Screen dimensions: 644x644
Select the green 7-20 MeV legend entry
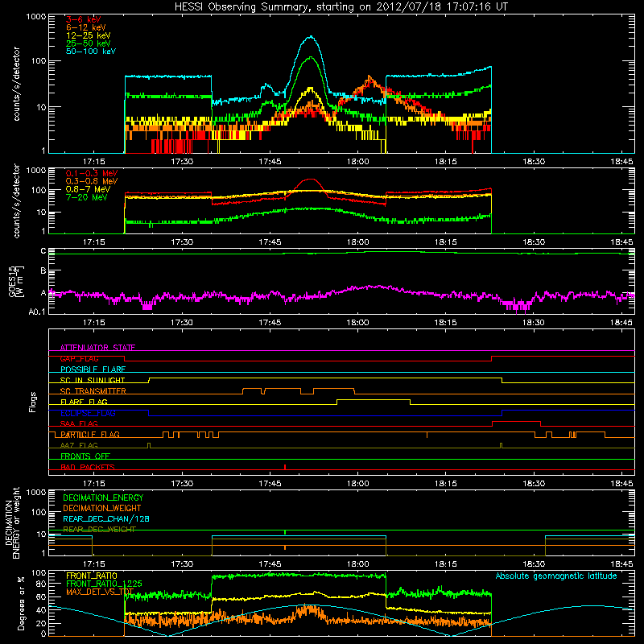click(86, 197)
